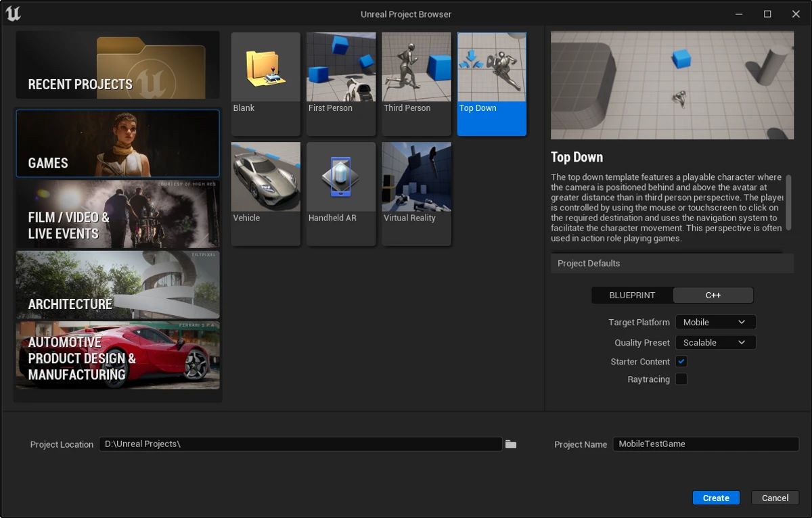The height and width of the screenshot is (518, 812).
Task: Pick the Third Person template
Action: pos(416,84)
